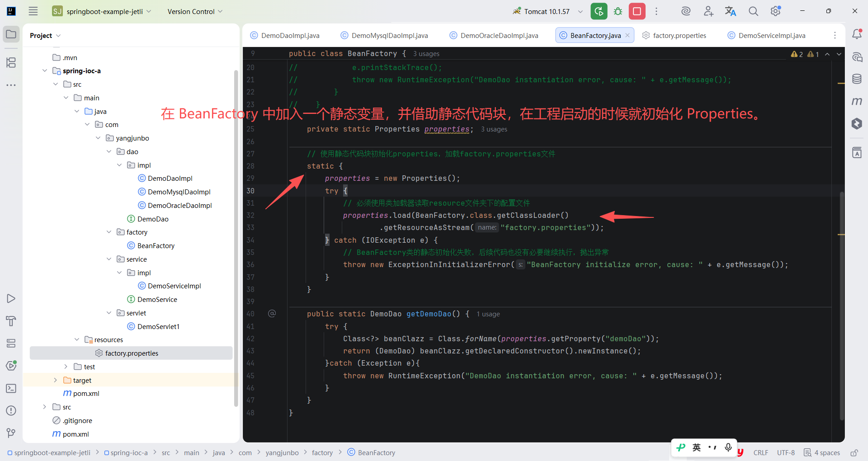868x461 pixels.
Task: Open the Database tool window
Action: (857, 79)
